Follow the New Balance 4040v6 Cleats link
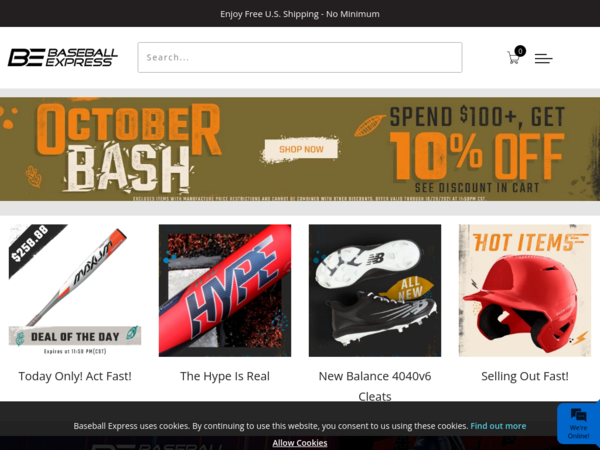This screenshot has width=600, height=450. 375,386
